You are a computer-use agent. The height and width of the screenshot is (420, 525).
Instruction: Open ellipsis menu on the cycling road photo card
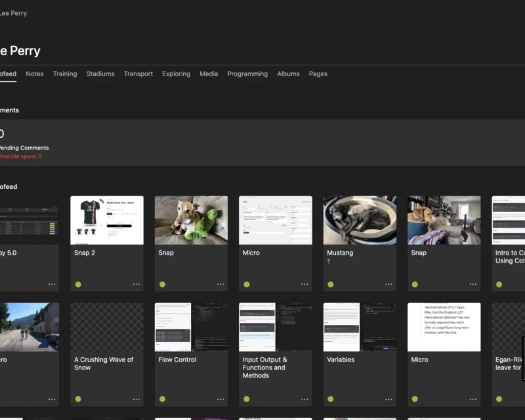coord(52,399)
